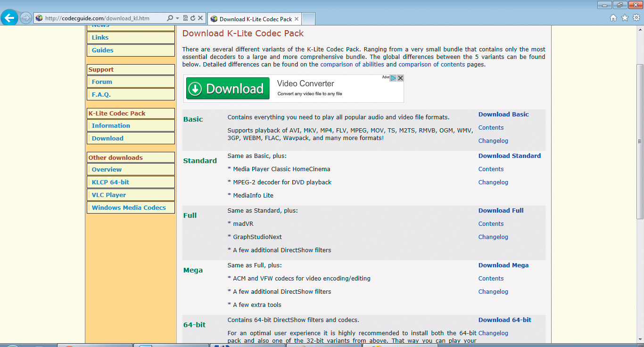
Task: Click the search magnifier in address bar
Action: pyautogui.click(x=170, y=18)
